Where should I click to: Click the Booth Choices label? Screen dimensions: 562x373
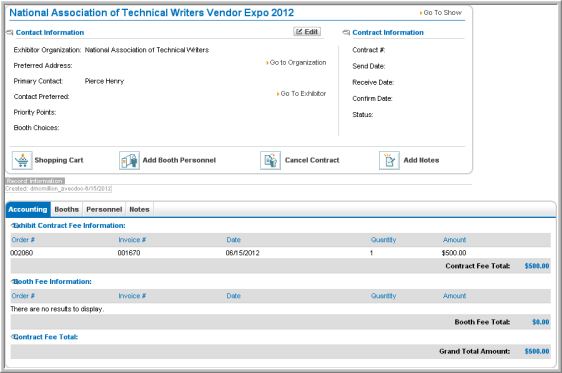point(37,128)
